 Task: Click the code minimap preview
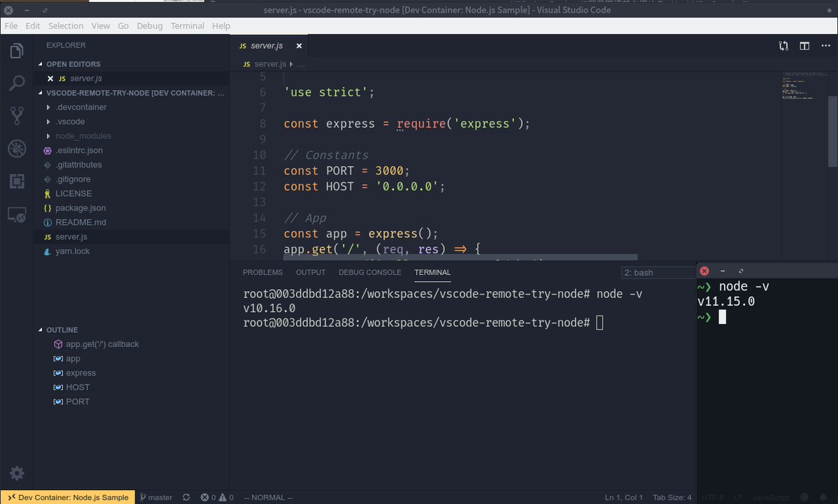(x=804, y=87)
